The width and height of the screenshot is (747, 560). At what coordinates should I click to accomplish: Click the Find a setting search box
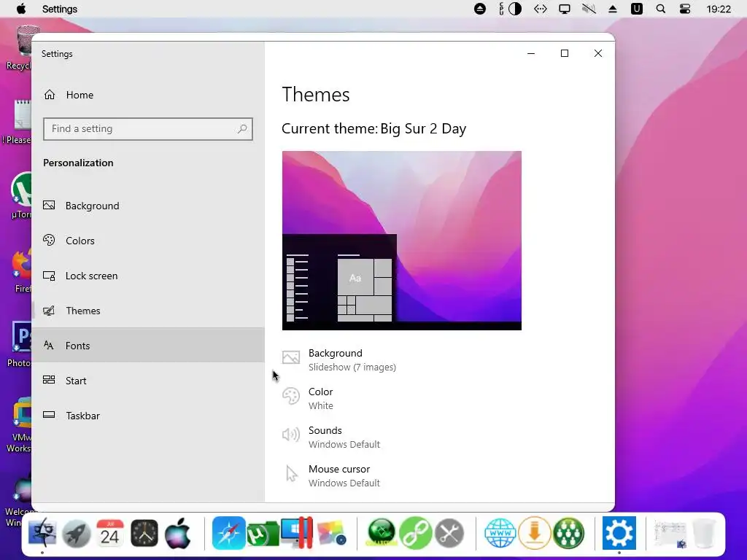[x=147, y=129]
